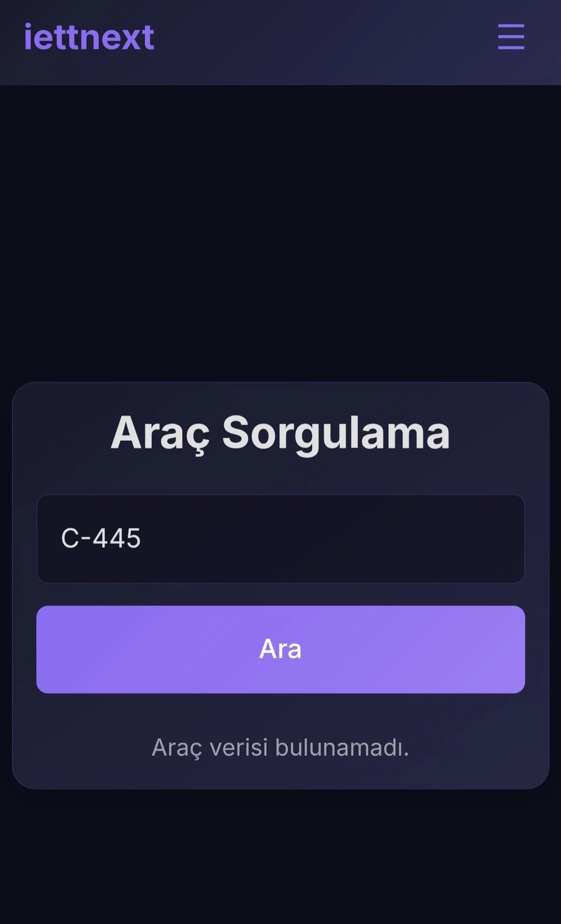Search for the vehicle with Ara

280,649
